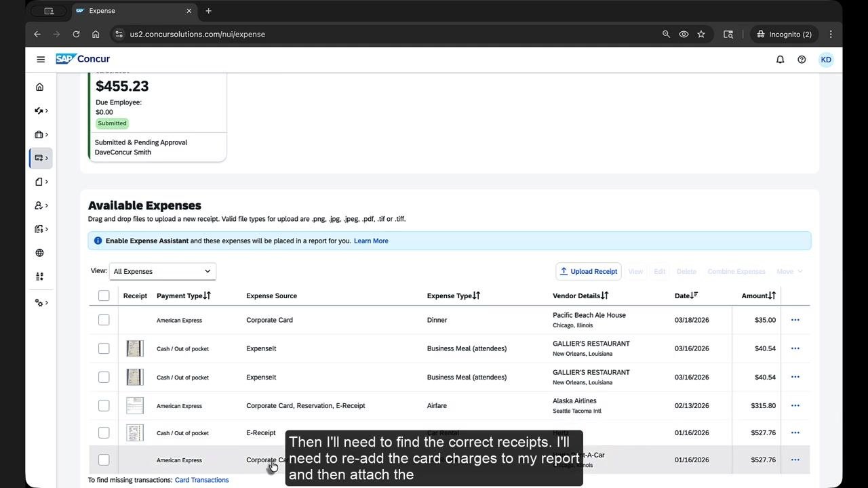The width and height of the screenshot is (868, 488).
Task: Open the KD profile avatar
Action: [x=826, y=60]
